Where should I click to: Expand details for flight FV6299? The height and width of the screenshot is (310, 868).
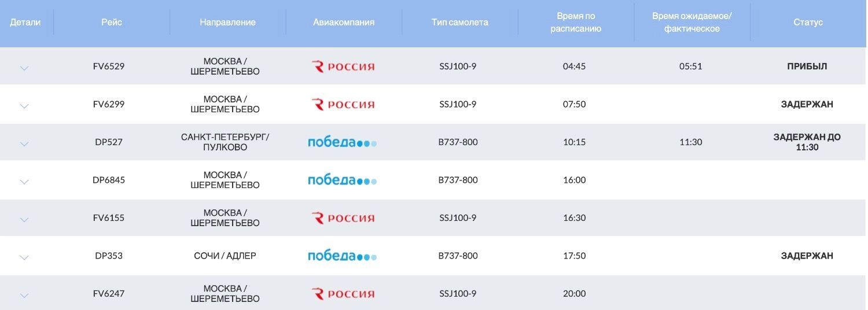24,106
